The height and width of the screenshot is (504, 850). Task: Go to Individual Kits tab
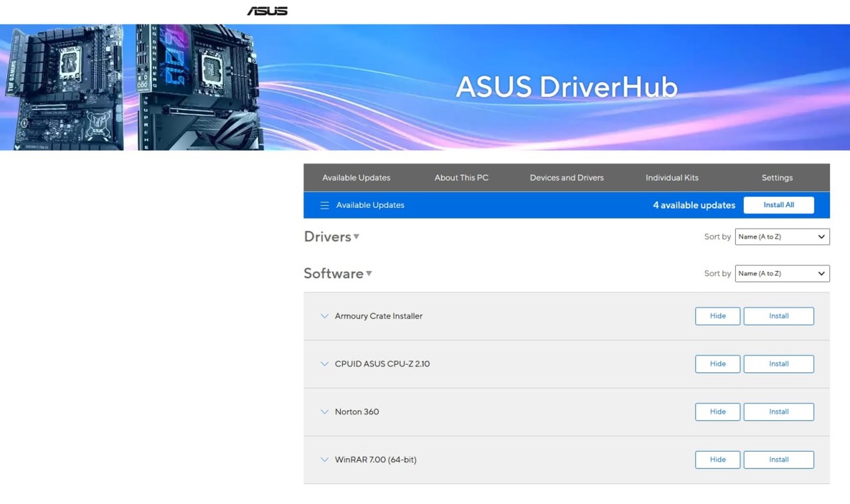click(672, 178)
